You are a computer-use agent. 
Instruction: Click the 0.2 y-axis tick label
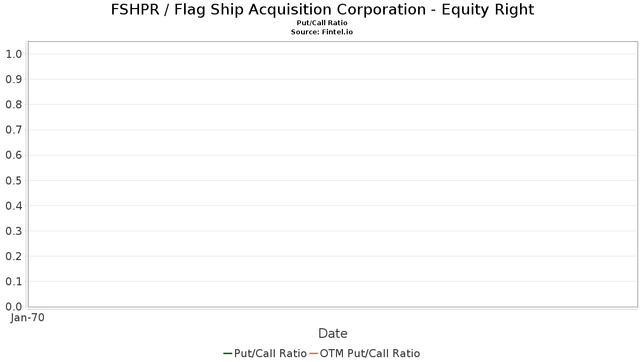(x=13, y=256)
